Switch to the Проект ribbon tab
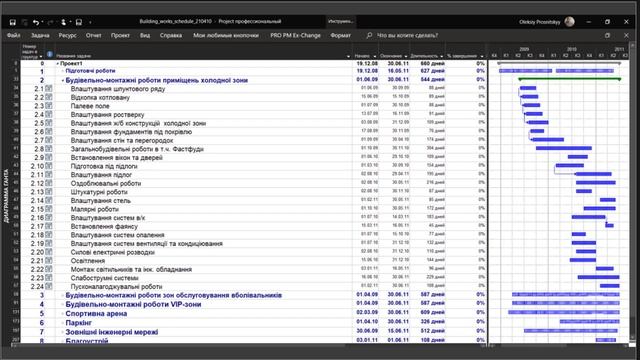This screenshot has height=360, width=640. pyautogui.click(x=120, y=36)
